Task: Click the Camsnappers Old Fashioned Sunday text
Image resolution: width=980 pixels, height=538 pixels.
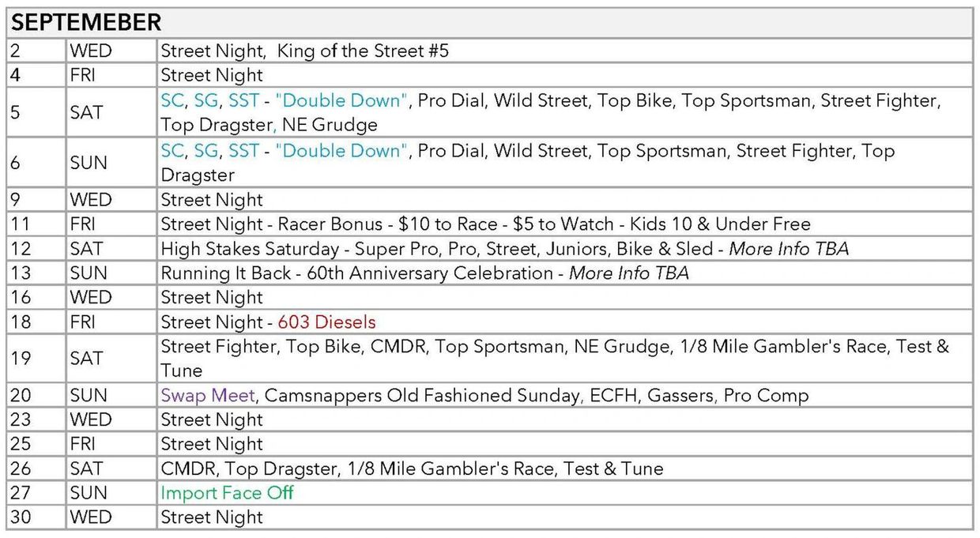Action: [421, 395]
